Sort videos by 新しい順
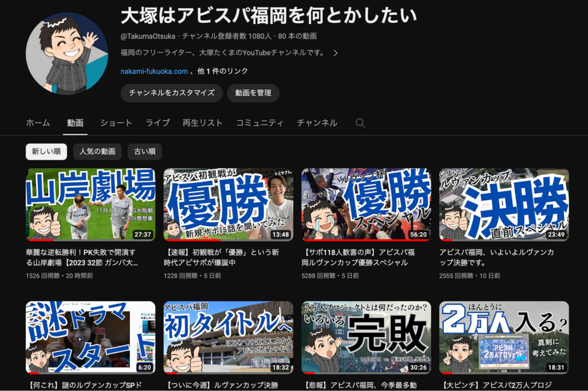 tap(46, 152)
